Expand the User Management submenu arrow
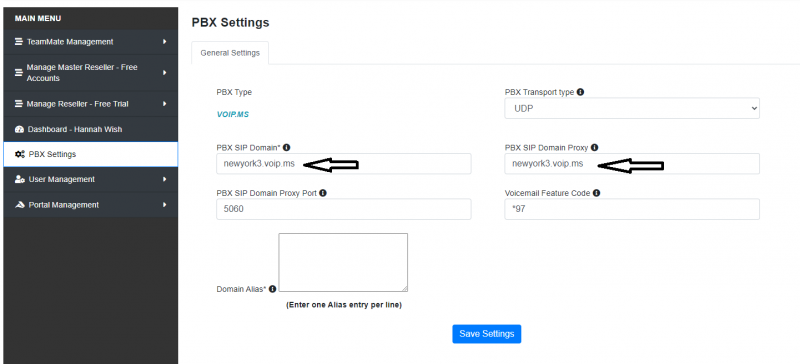Viewport: 800px width, 364px height. (165, 180)
